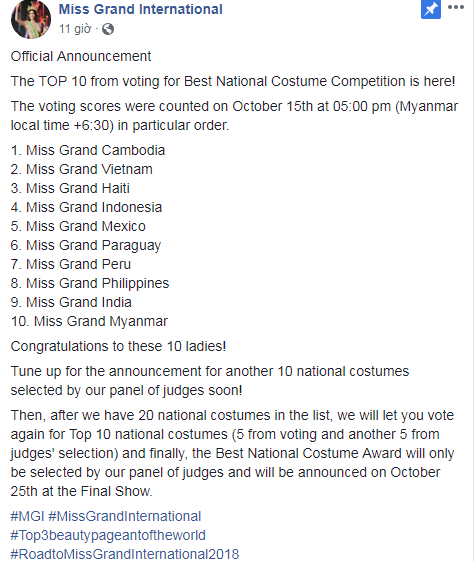This screenshot has height=561, width=474.
Task: Open the #Top3beautypageantoftheworld hashtag
Action: [108, 535]
